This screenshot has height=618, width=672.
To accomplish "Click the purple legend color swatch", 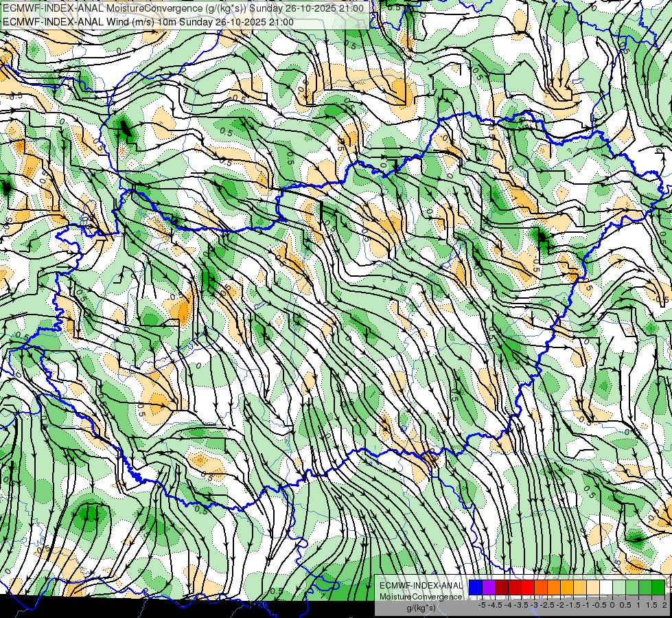I will (x=489, y=587).
